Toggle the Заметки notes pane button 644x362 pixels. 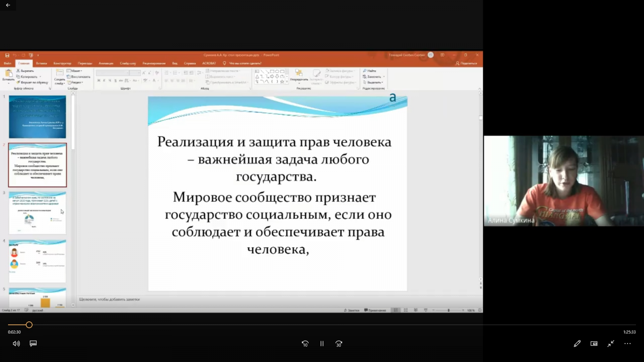click(x=352, y=310)
